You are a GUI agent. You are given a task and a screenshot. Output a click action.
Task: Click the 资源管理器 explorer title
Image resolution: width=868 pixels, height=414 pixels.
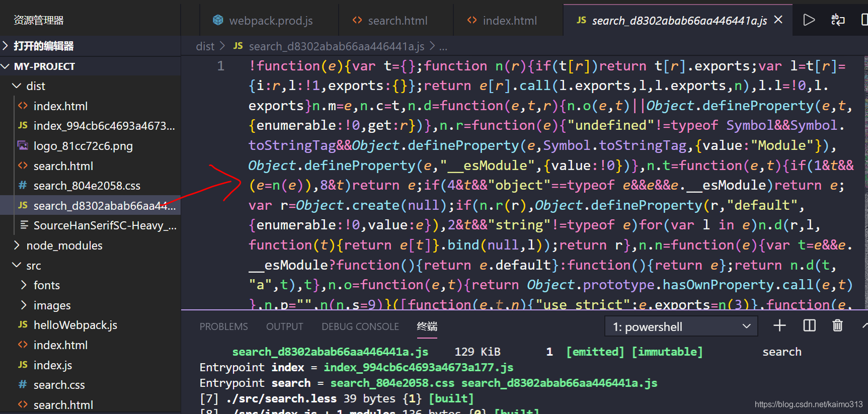tap(39, 20)
